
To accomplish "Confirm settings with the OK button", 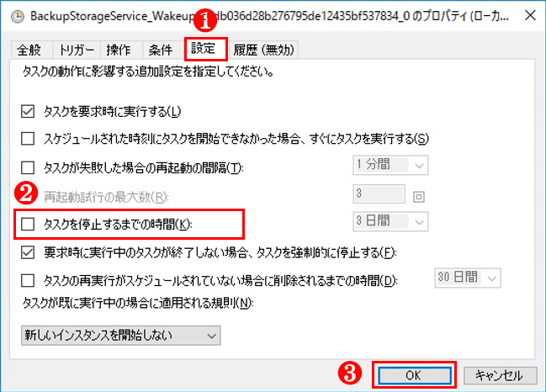I will (414, 375).
